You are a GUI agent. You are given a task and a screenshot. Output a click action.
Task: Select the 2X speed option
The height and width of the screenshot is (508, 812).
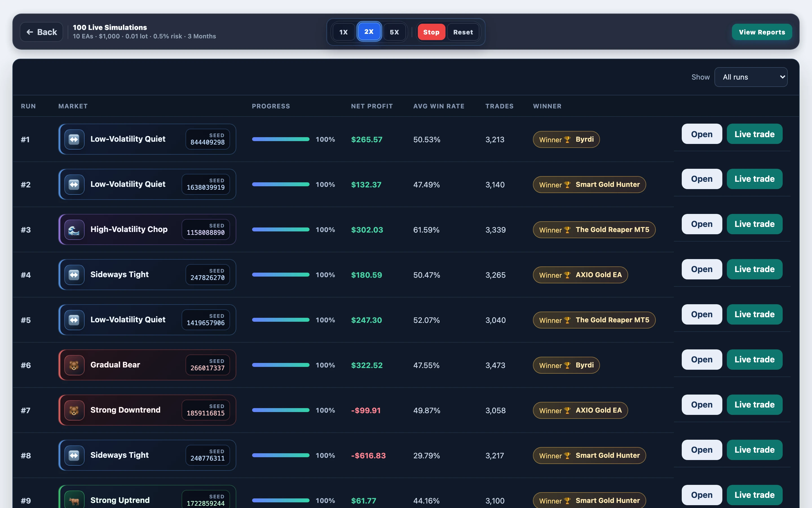pyautogui.click(x=369, y=32)
